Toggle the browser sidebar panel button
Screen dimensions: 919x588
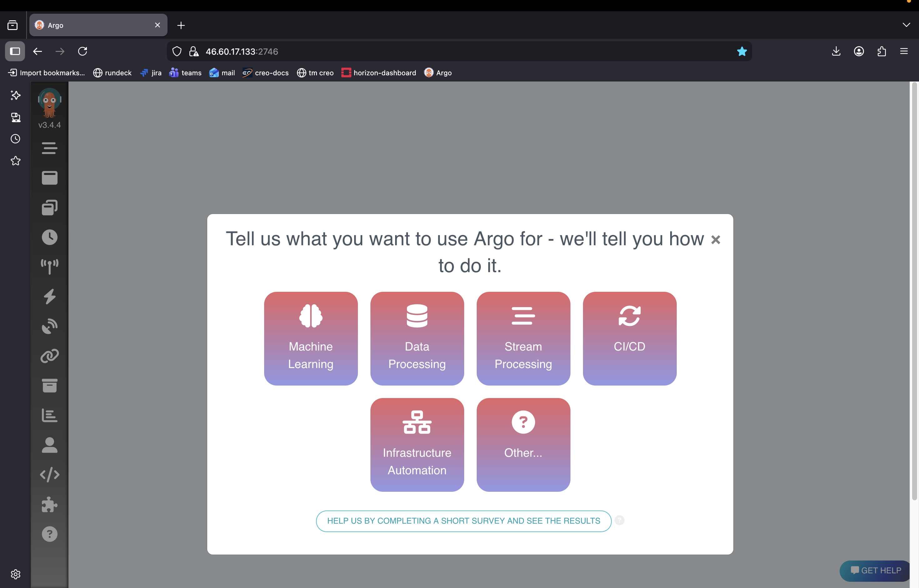click(x=15, y=51)
